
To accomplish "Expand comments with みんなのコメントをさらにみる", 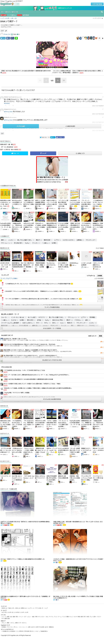I will (x=52, y=360).
